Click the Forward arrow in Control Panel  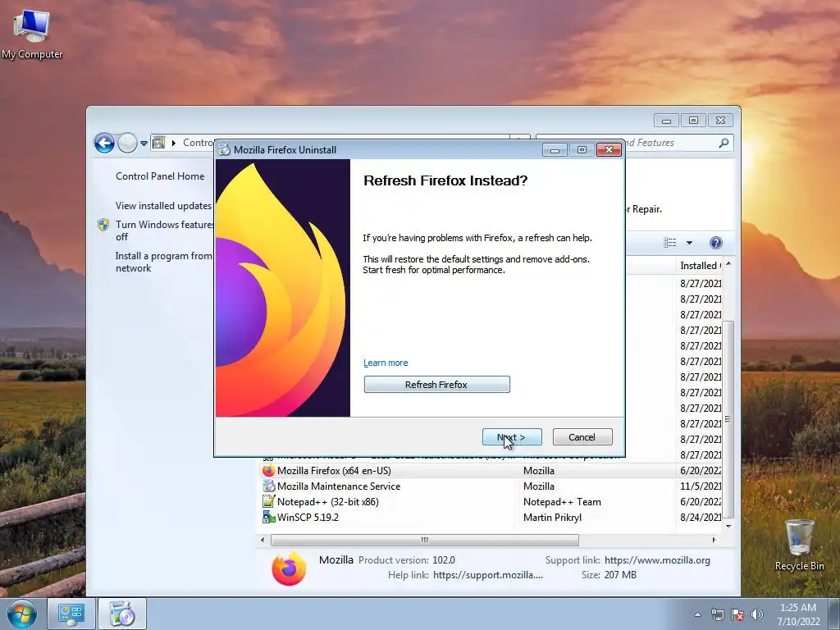pyautogui.click(x=127, y=143)
